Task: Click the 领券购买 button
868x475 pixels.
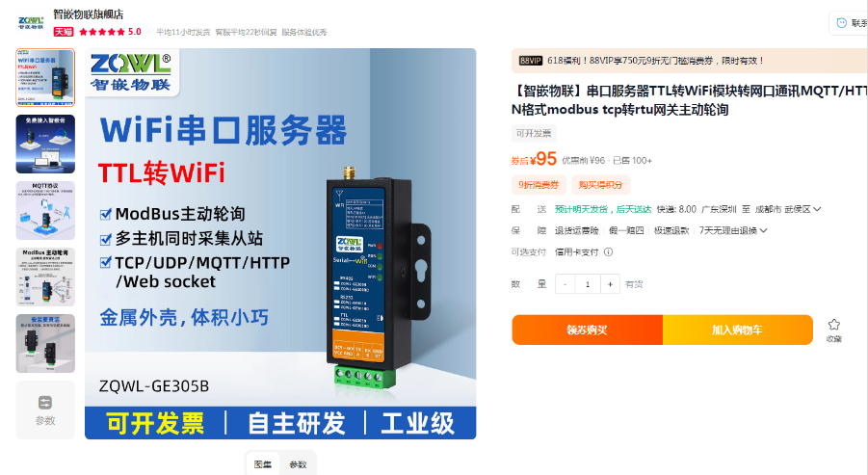Action: click(587, 330)
